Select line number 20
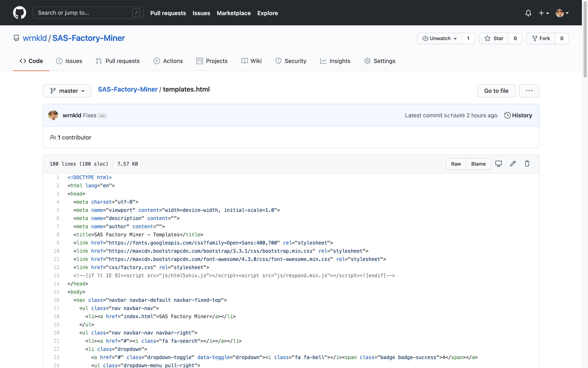The height and width of the screenshot is (368, 588). [x=56, y=333]
